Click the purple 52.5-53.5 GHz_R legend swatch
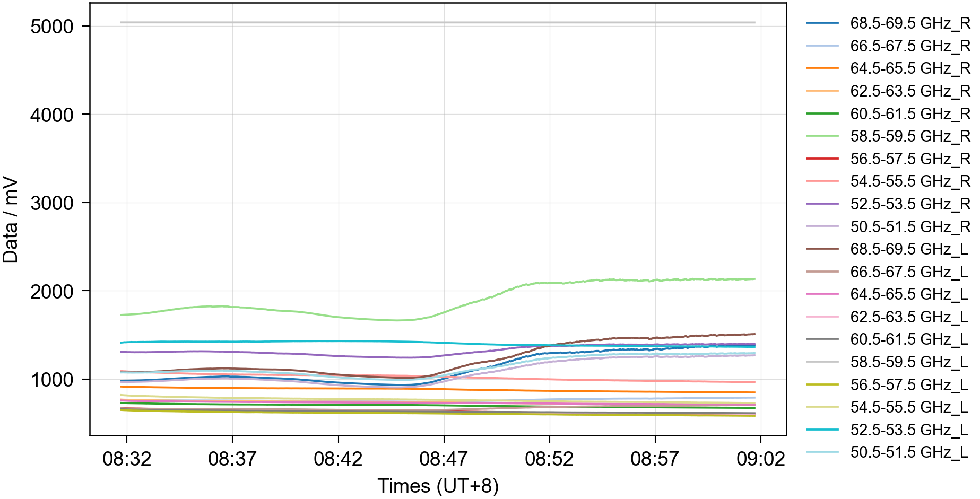This screenshot has width=980, height=499. click(822, 204)
